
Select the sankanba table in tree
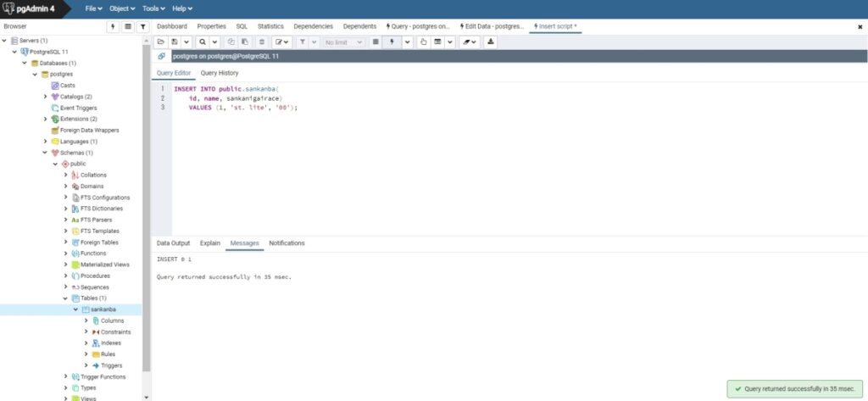pos(102,309)
